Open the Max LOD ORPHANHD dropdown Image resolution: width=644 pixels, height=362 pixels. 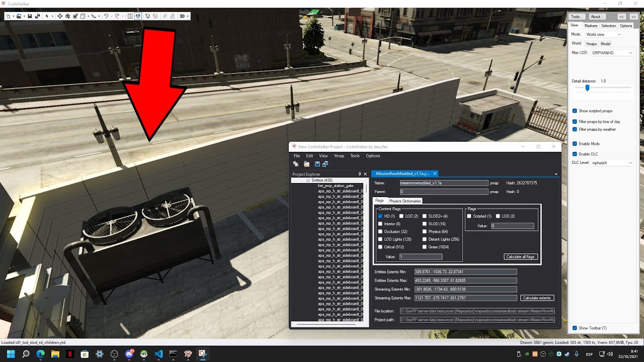click(612, 52)
